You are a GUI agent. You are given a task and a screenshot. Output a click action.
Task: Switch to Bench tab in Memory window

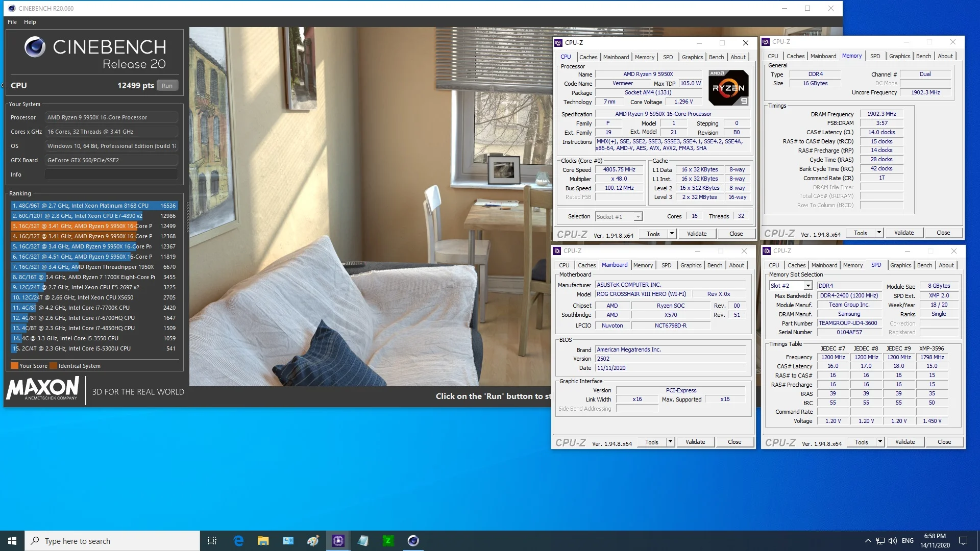[923, 56]
